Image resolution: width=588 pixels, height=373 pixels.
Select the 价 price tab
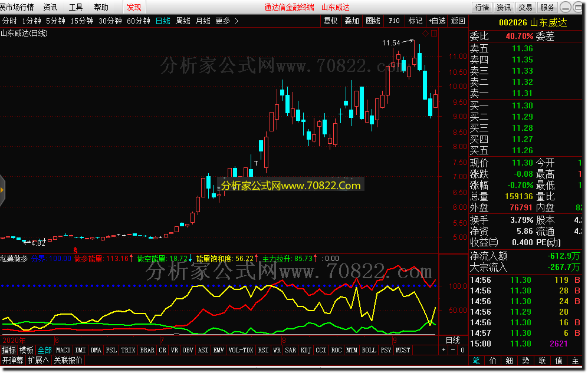(x=492, y=361)
